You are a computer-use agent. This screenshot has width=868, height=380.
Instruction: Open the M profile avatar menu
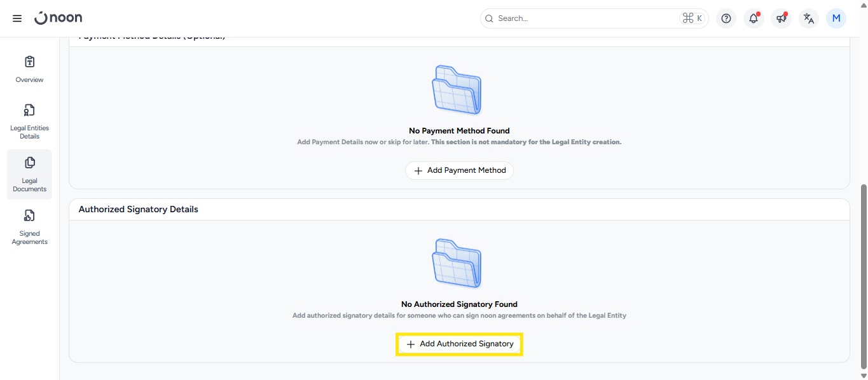tap(836, 18)
